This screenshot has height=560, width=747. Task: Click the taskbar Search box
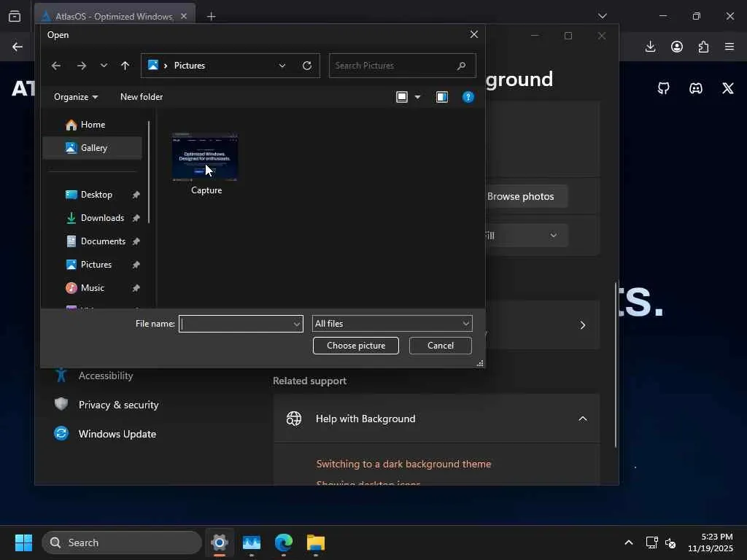tap(122, 542)
